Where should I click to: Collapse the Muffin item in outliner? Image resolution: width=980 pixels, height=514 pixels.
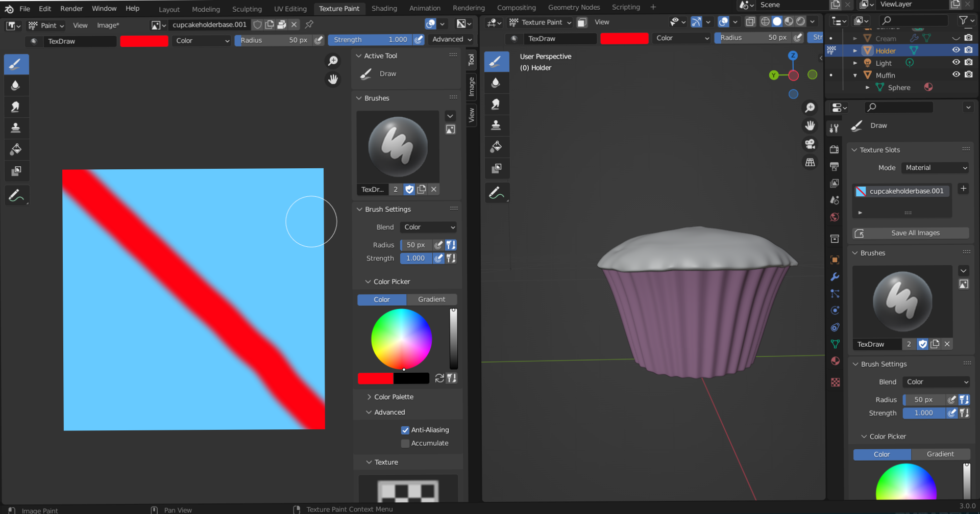(855, 75)
